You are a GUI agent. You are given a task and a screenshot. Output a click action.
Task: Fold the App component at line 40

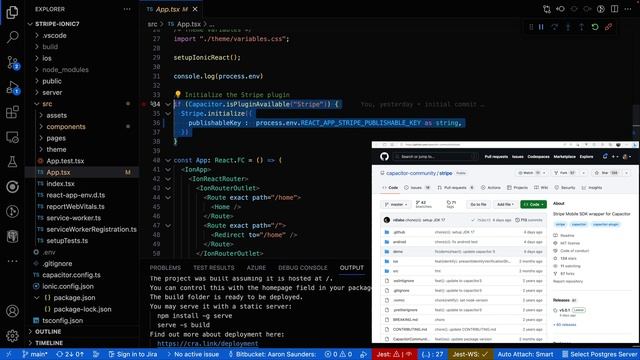[168, 160]
